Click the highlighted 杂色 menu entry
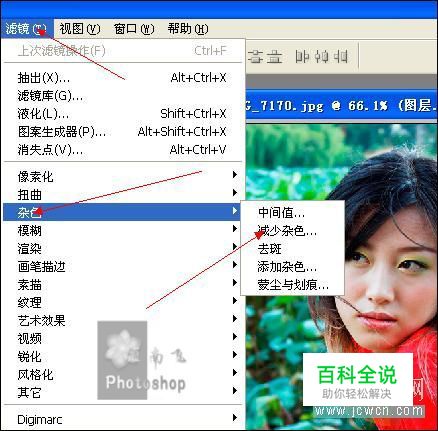The image size is (438, 431). [123, 212]
